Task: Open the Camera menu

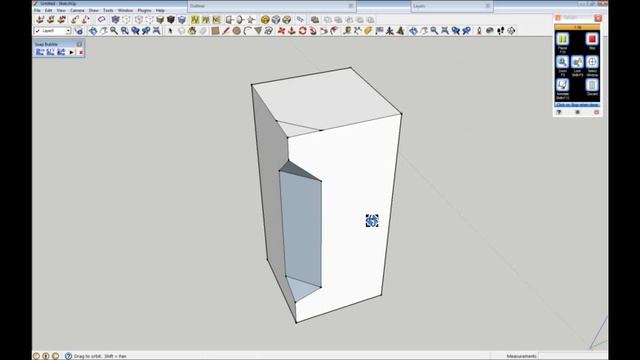Action: point(77,10)
